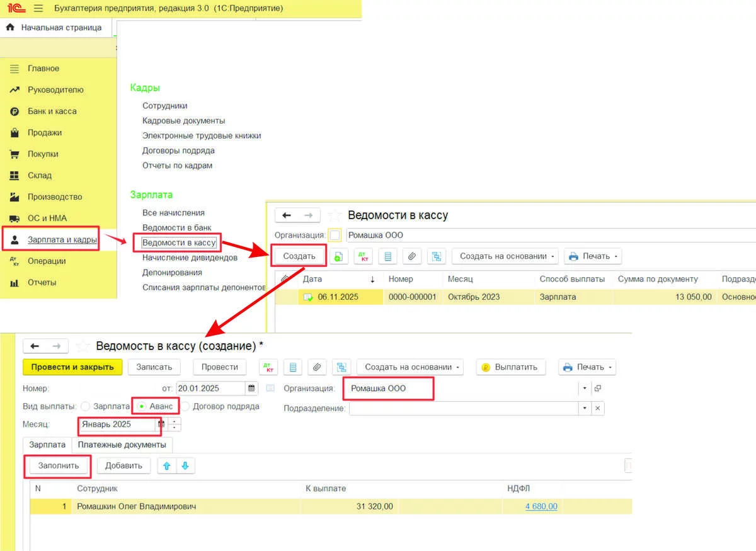Expand Печать dropdown in creation form
Viewport: 756px width, 551px height.
tap(587, 367)
